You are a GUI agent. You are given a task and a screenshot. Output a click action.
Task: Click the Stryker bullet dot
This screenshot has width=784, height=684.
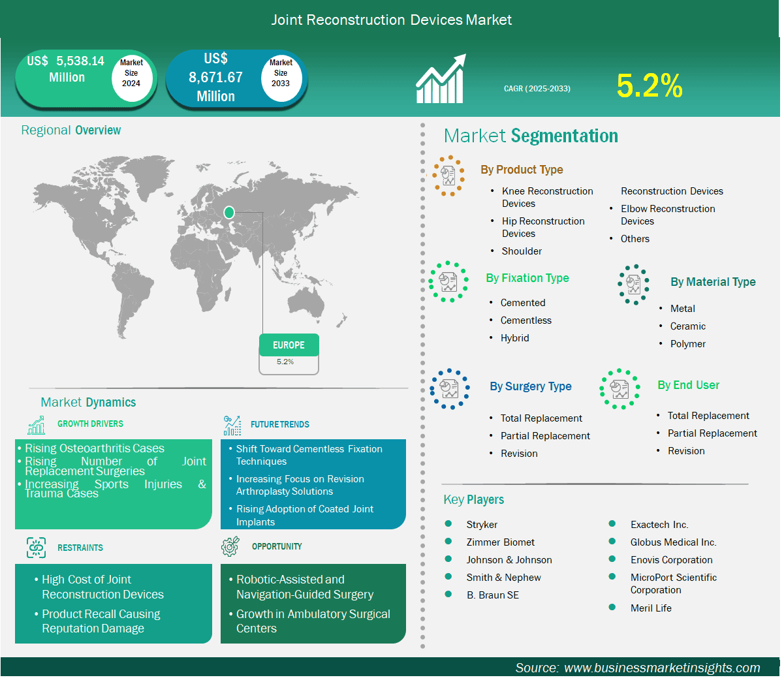tap(448, 523)
